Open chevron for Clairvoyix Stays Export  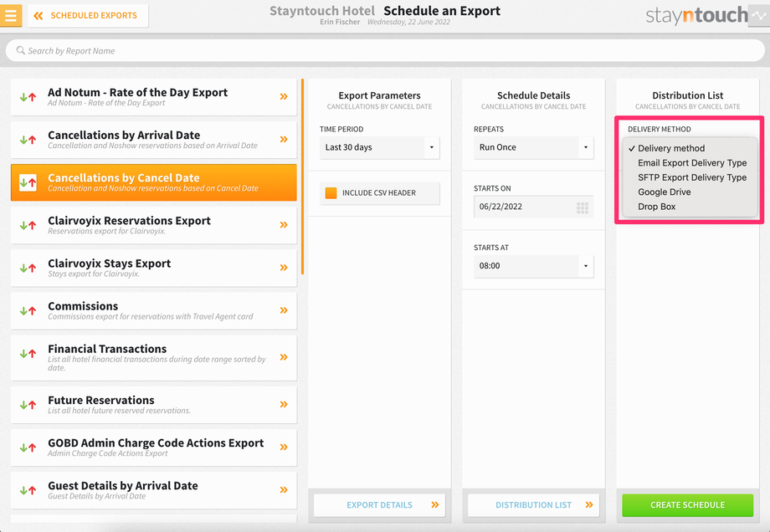284,268
